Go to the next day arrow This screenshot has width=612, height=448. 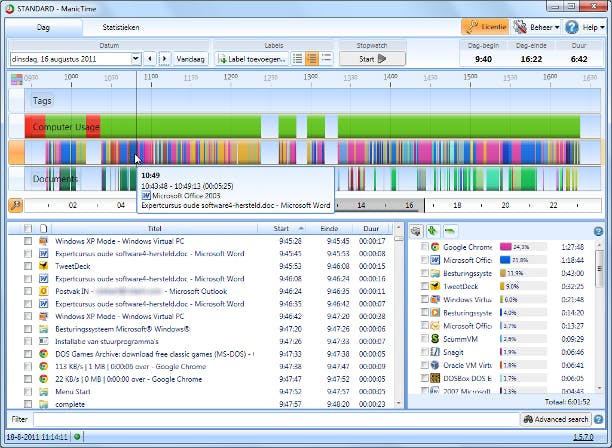point(164,59)
